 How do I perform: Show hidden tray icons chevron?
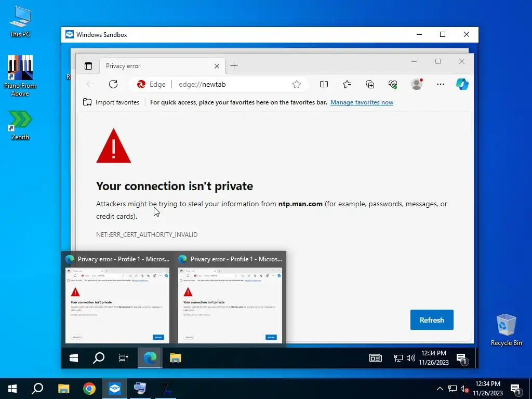tap(440, 389)
